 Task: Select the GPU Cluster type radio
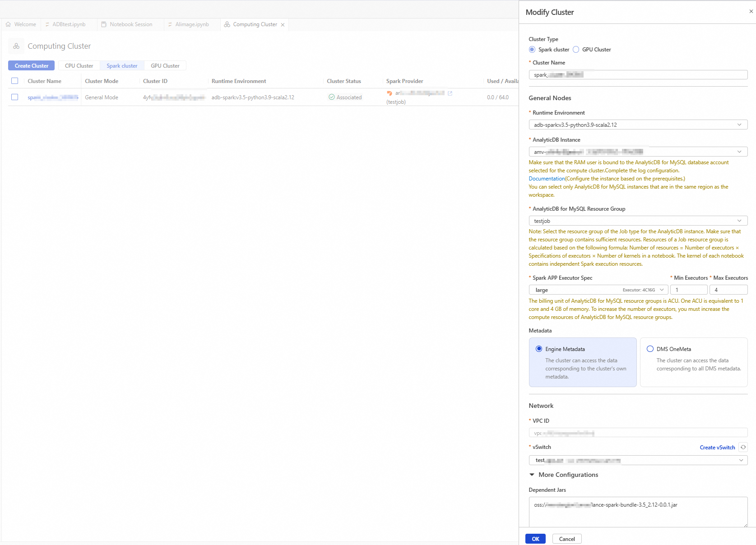pyautogui.click(x=576, y=50)
